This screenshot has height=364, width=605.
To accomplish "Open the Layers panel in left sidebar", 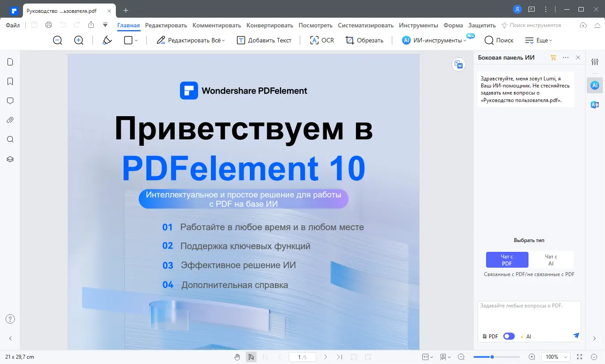I will (x=10, y=159).
